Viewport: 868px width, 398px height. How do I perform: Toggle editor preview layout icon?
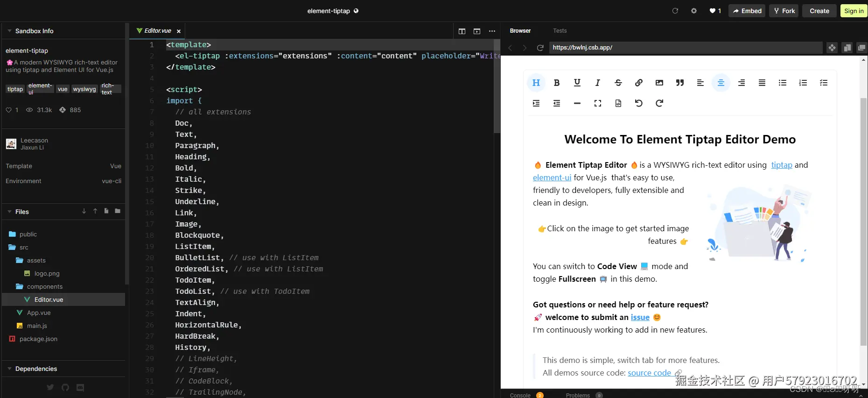click(x=477, y=31)
